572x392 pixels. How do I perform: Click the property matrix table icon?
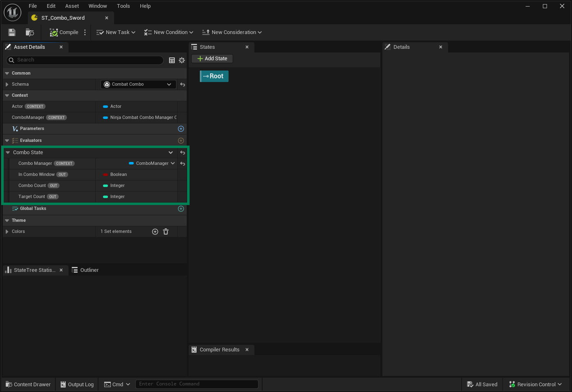(x=172, y=60)
